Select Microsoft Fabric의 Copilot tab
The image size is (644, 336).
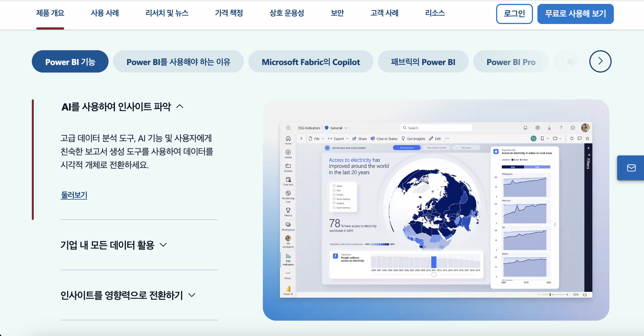coord(311,61)
